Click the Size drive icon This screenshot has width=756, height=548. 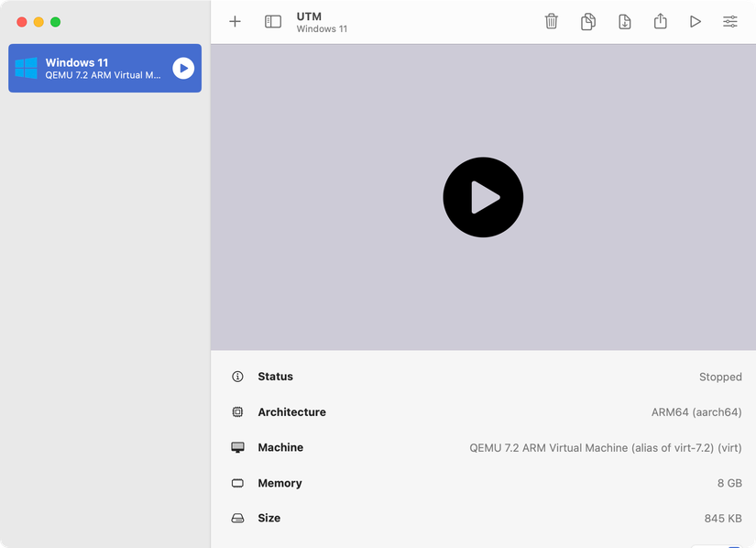click(x=238, y=519)
